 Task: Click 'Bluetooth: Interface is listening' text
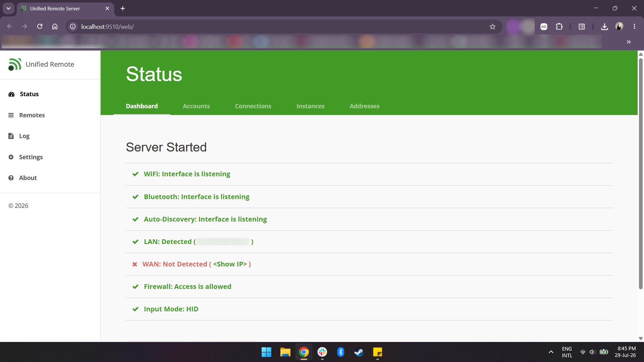tap(197, 197)
